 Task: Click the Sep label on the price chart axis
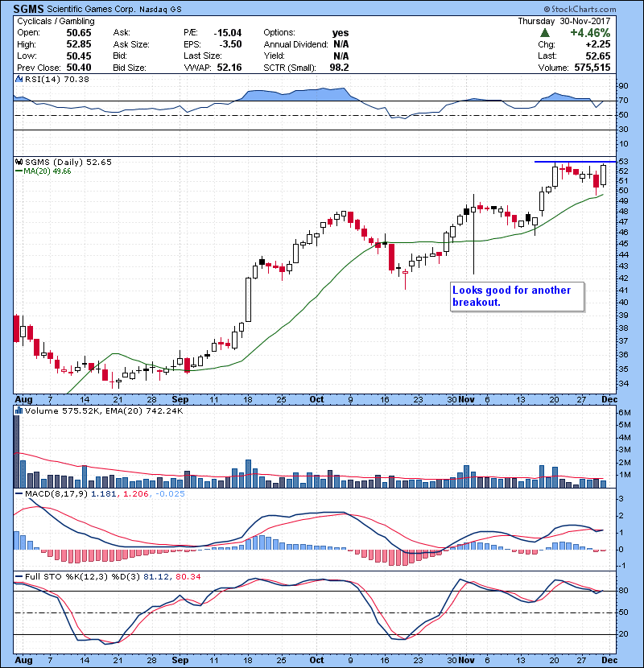click(x=180, y=400)
